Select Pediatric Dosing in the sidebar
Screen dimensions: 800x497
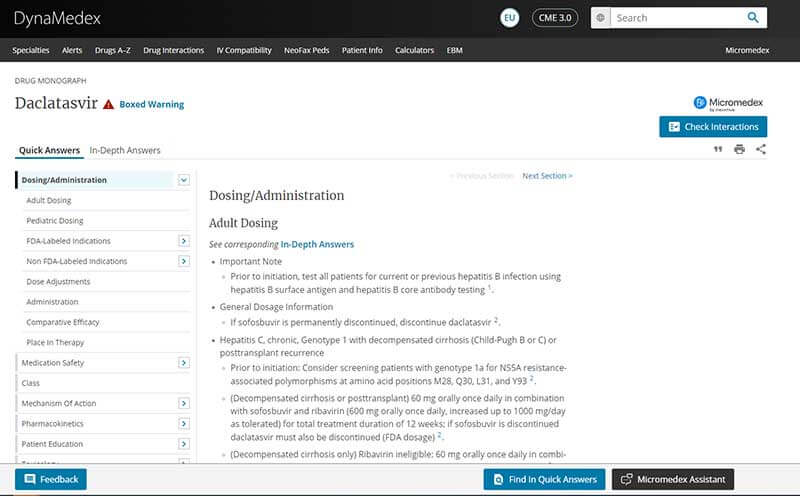[x=55, y=221]
